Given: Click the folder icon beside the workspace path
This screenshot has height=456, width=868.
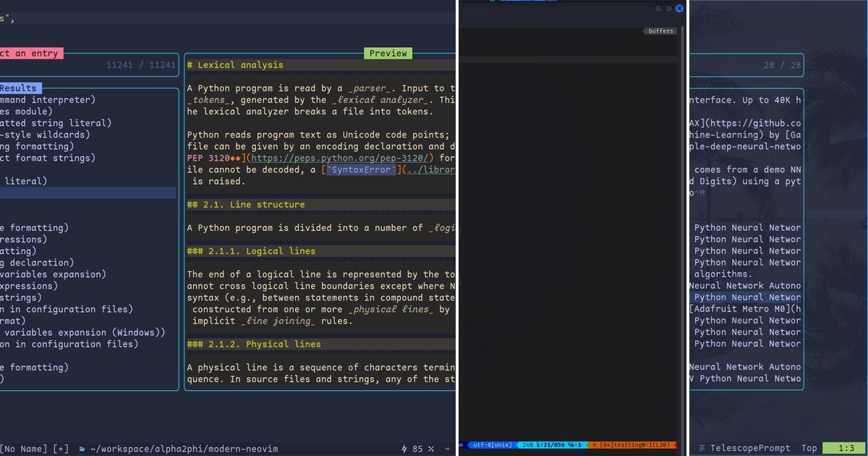Looking at the screenshot, I should 82,449.
